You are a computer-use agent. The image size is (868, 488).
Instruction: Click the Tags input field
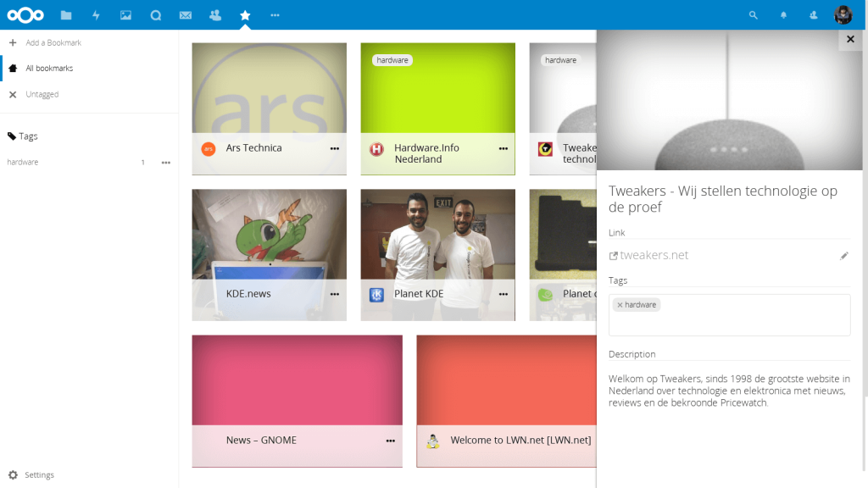(x=746, y=320)
